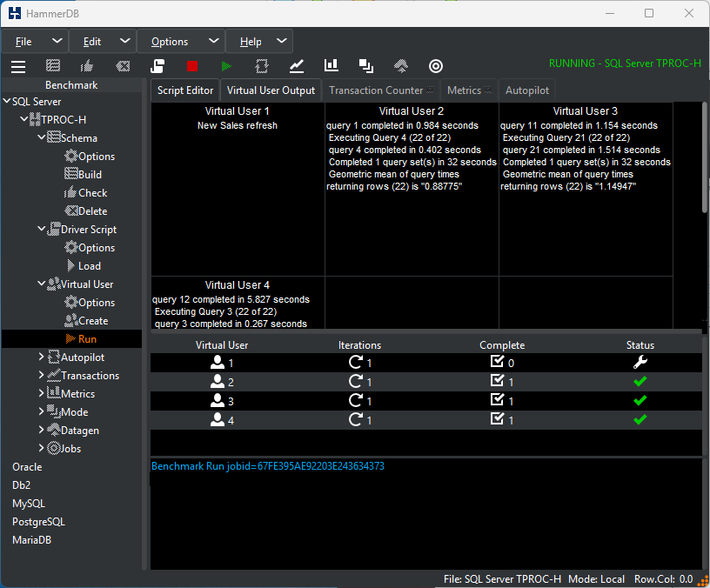Switch to the Metrics tab

pyautogui.click(x=469, y=90)
